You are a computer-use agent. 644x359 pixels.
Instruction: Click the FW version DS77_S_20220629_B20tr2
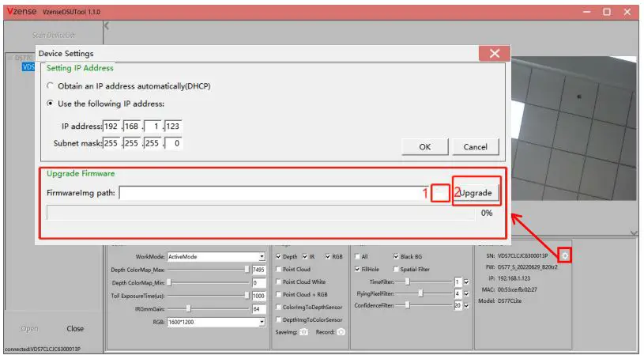tap(527, 267)
